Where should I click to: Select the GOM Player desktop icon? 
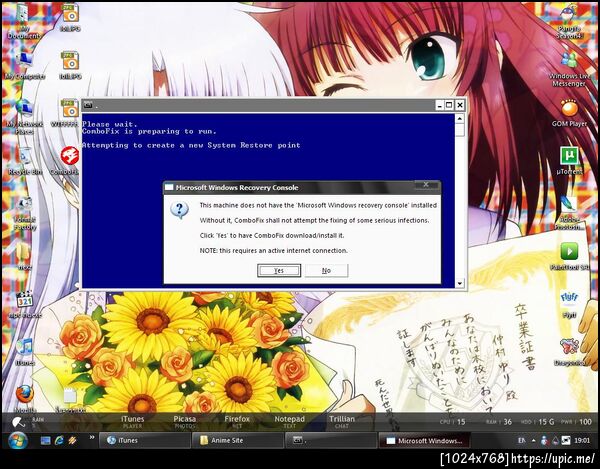[569, 113]
